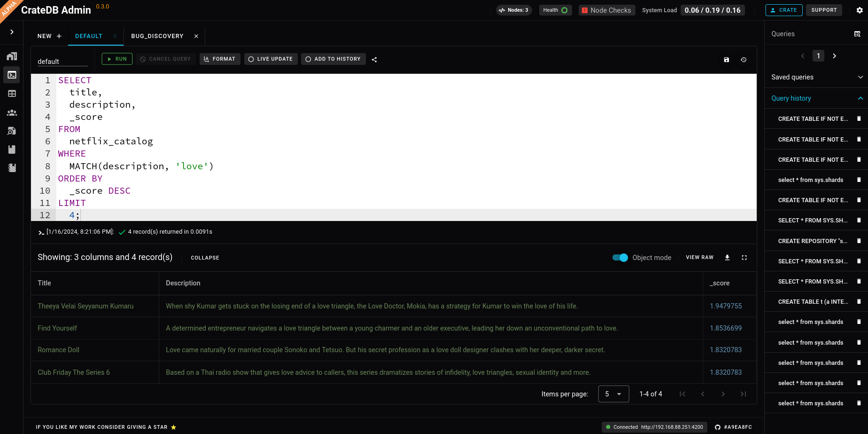Go to the next page of queries
This screenshot has width=868, height=434.
pyautogui.click(x=834, y=56)
